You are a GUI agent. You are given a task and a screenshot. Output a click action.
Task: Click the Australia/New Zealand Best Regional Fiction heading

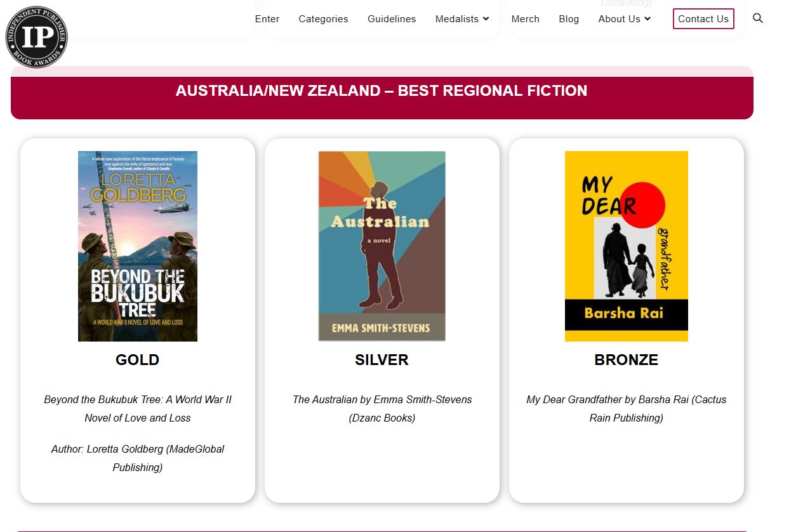tap(382, 91)
